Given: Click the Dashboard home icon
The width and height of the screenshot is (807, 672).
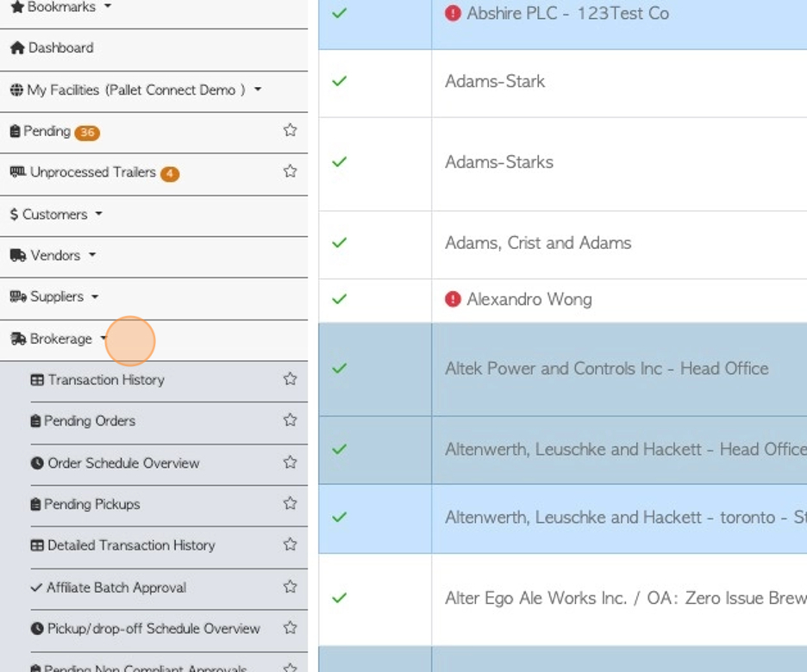Looking at the screenshot, I should coord(17,48).
